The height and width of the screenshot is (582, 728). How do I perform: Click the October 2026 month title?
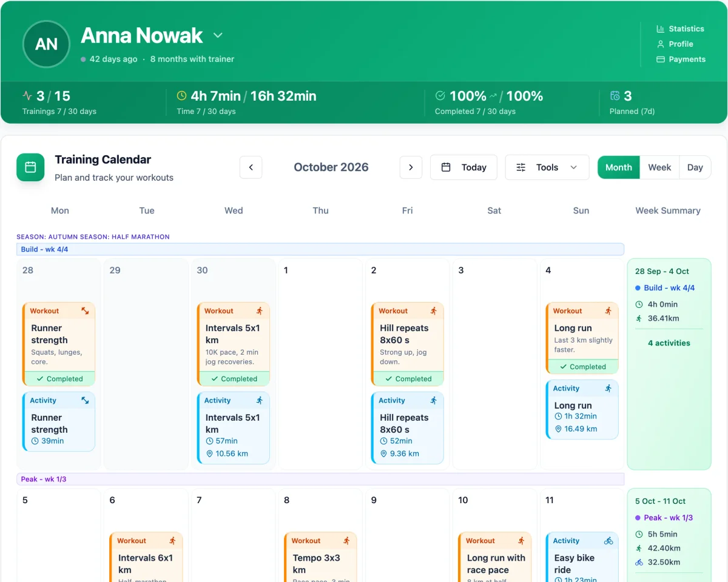pos(331,167)
